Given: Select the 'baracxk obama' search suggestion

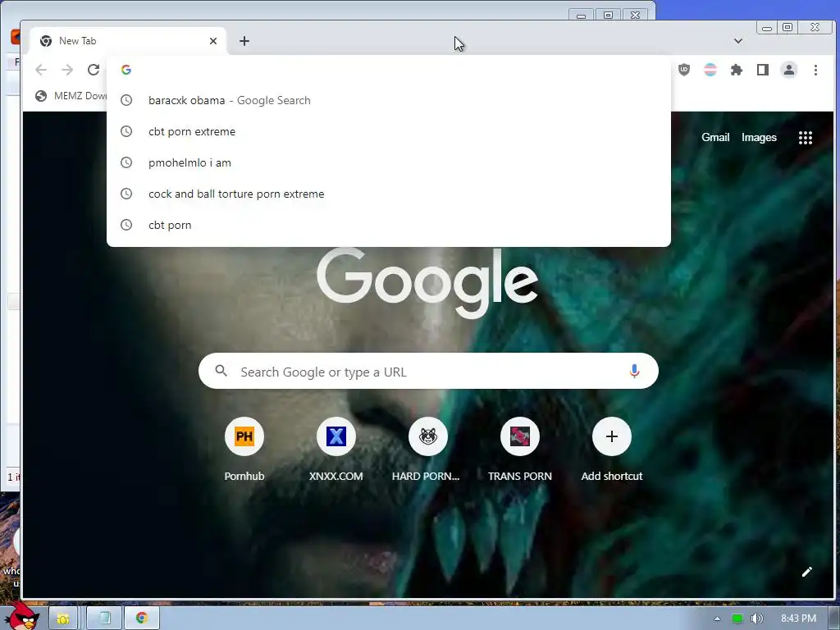Looking at the screenshot, I should pyautogui.click(x=388, y=100).
